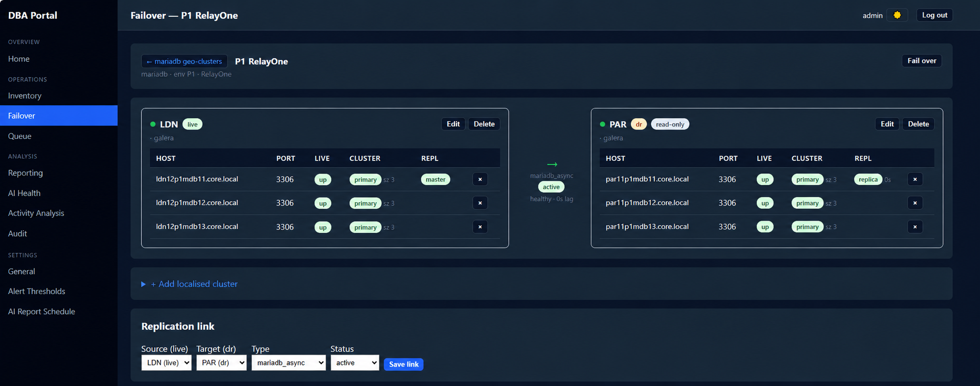Click hostname par11p1mdb12.core.local
The width and height of the screenshot is (980, 386).
(x=647, y=203)
